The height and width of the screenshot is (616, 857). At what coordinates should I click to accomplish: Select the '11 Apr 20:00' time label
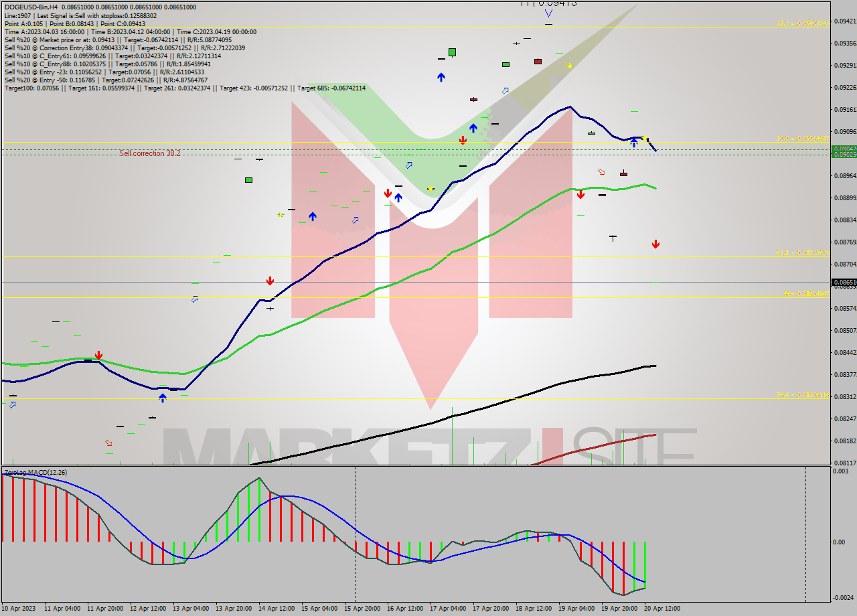click(x=105, y=609)
